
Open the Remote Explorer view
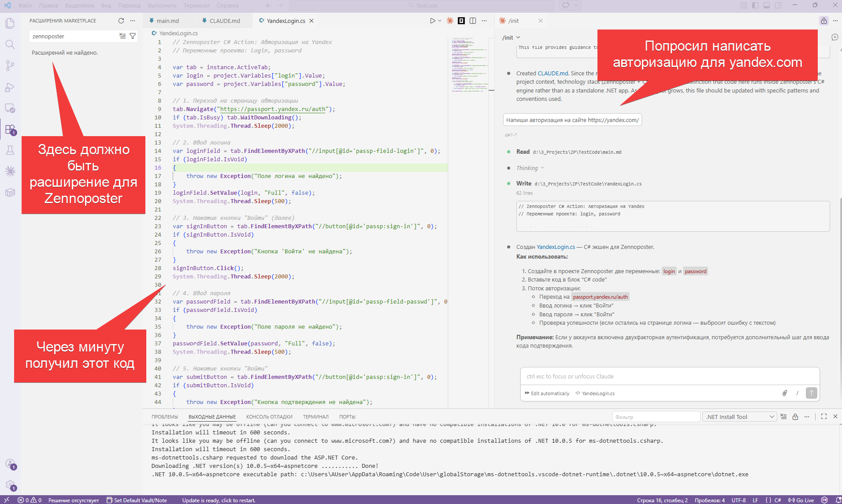(x=10, y=108)
